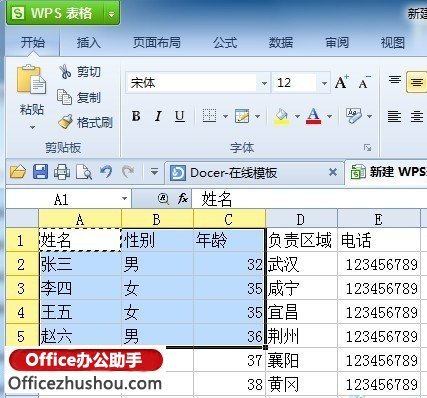Screen dimensions: 427x398
Task: Click the formula bar showing 姓名
Action: [309, 199]
